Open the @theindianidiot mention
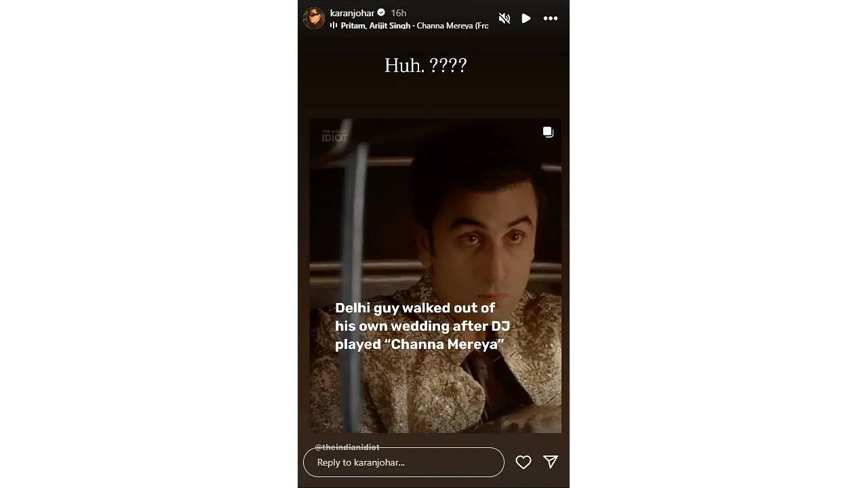Image resolution: width=868 pixels, height=488 pixels. coord(347,447)
